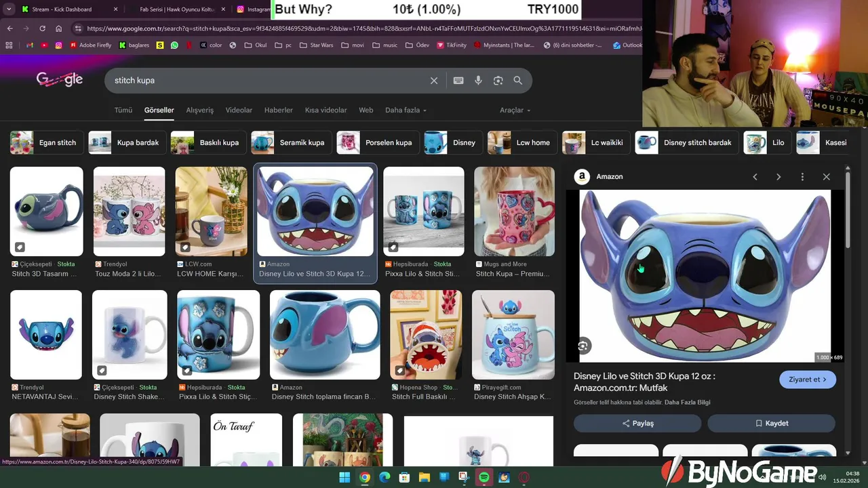Open Spotify from the taskbar

pos(484,477)
